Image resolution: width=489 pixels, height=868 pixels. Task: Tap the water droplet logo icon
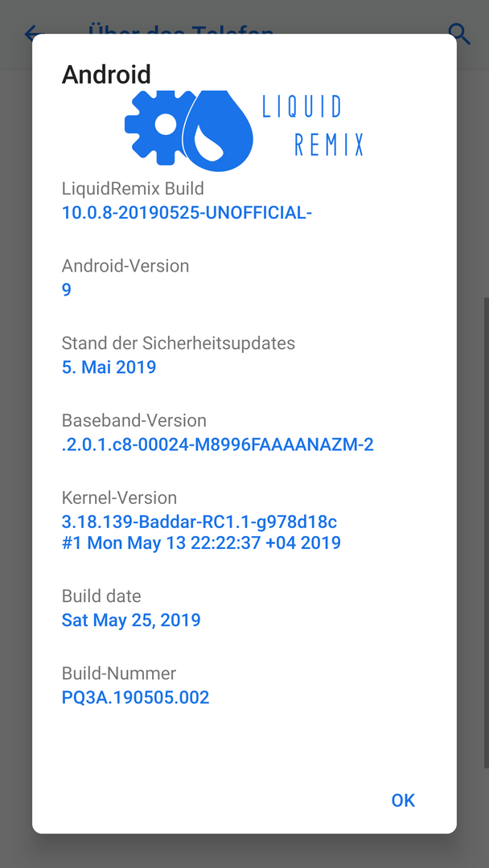[218, 131]
